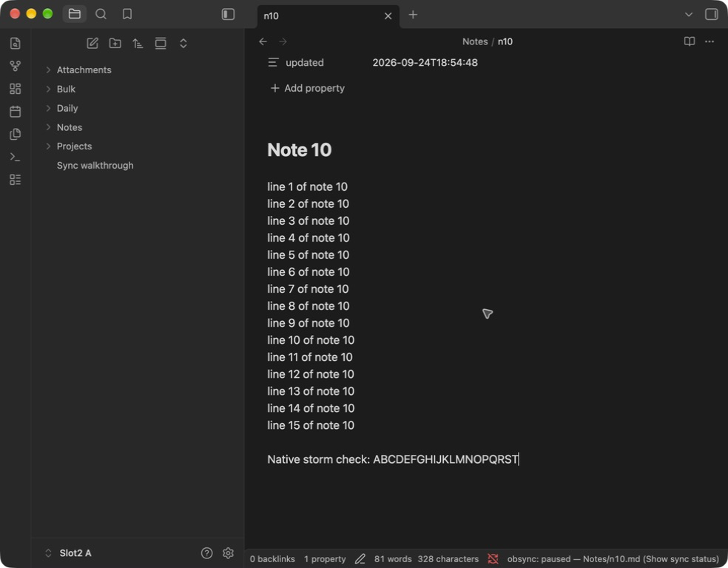Screen dimensions: 728x568
Task: Open command palette ribbon icon
Action: (x=16, y=157)
